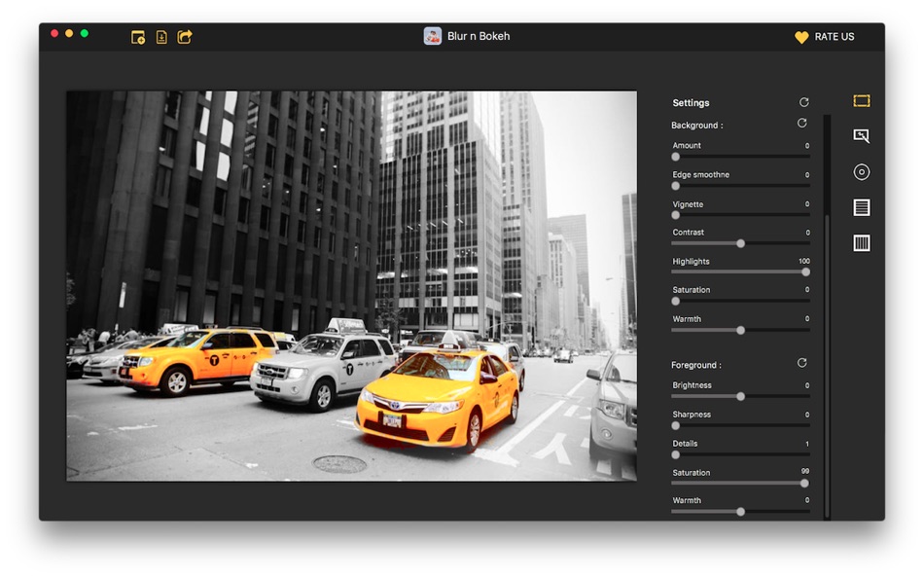
Task: Click the Highlights slider handle
Action: coord(804,271)
